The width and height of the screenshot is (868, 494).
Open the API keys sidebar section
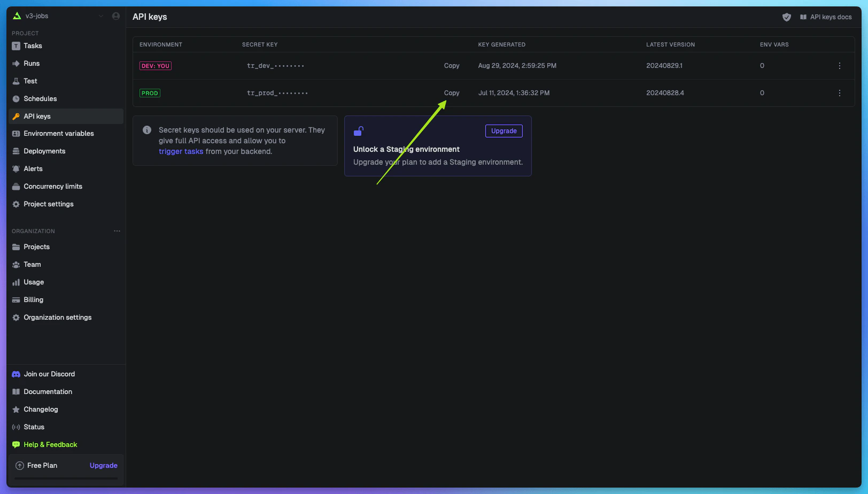tap(36, 116)
